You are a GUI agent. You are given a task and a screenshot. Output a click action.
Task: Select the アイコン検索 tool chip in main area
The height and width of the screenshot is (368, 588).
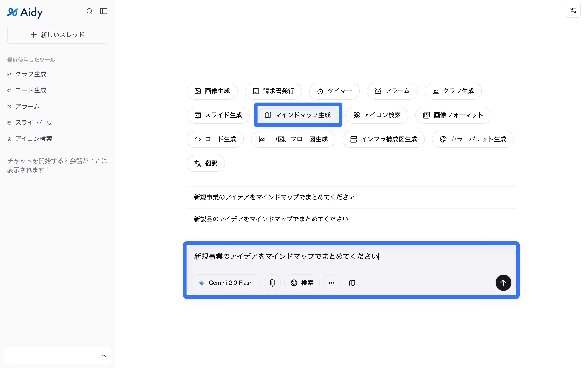377,115
